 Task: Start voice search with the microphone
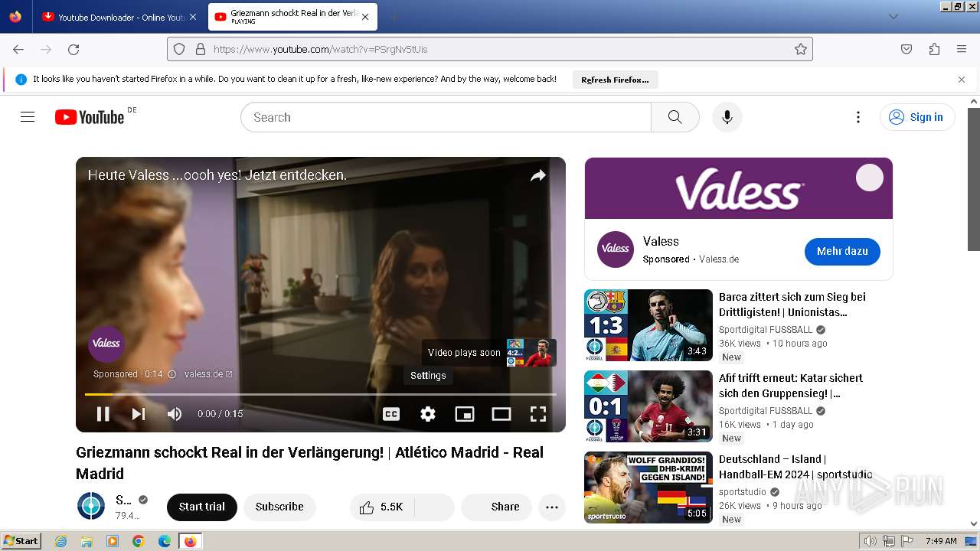(727, 117)
